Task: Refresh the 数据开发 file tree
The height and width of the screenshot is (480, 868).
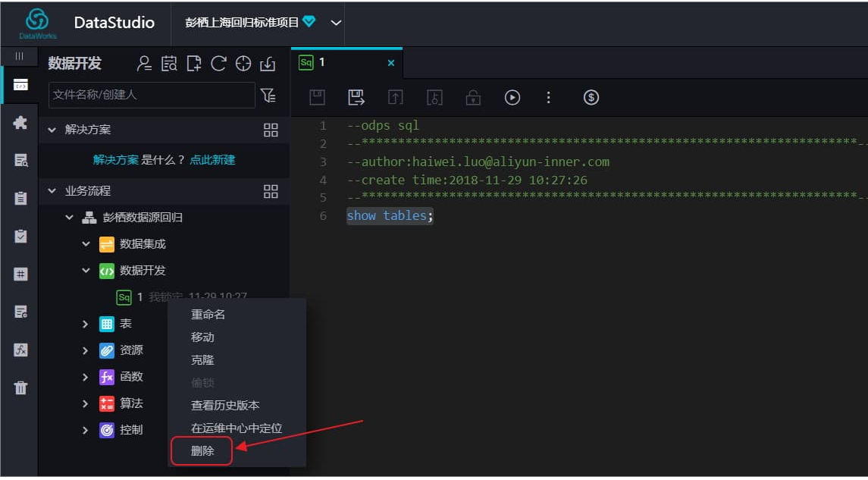Action: 218,64
